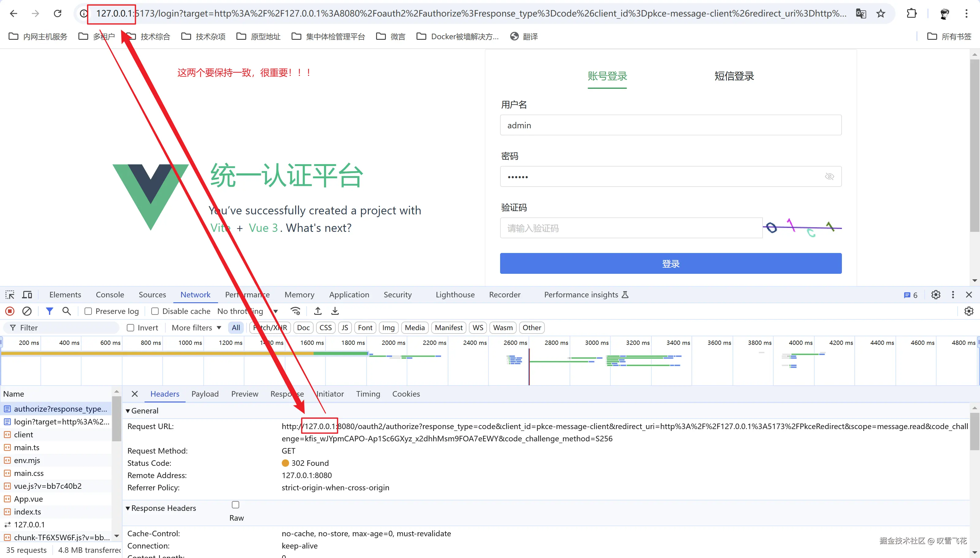
Task: Enable the Preserve log checkbox
Action: pyautogui.click(x=88, y=311)
